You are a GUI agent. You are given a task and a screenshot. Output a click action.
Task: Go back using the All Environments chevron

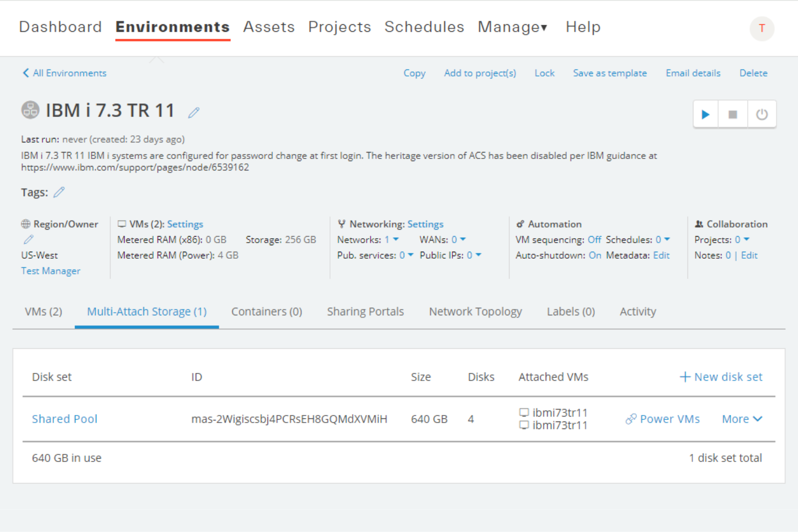(25, 73)
